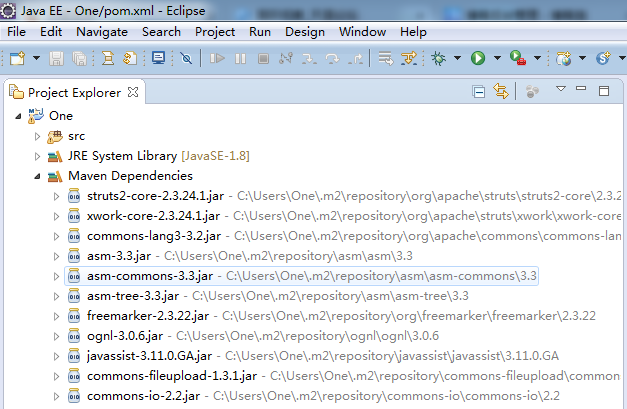This screenshot has width=627, height=409.
Task: Click the Terminate debug icon
Action: [263, 59]
